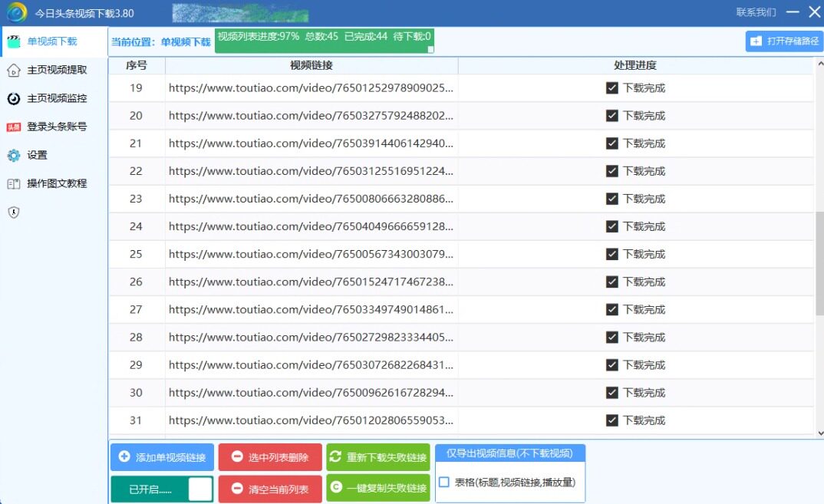Click the house icon beside 主页视频提取

[14, 70]
